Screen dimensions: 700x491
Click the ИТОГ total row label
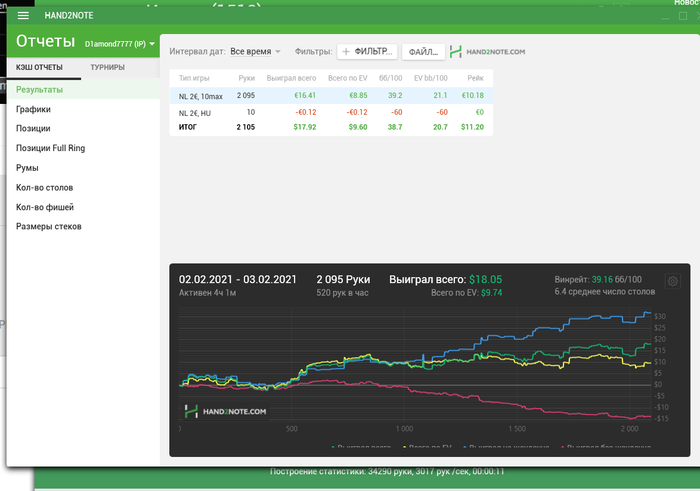pos(188,127)
